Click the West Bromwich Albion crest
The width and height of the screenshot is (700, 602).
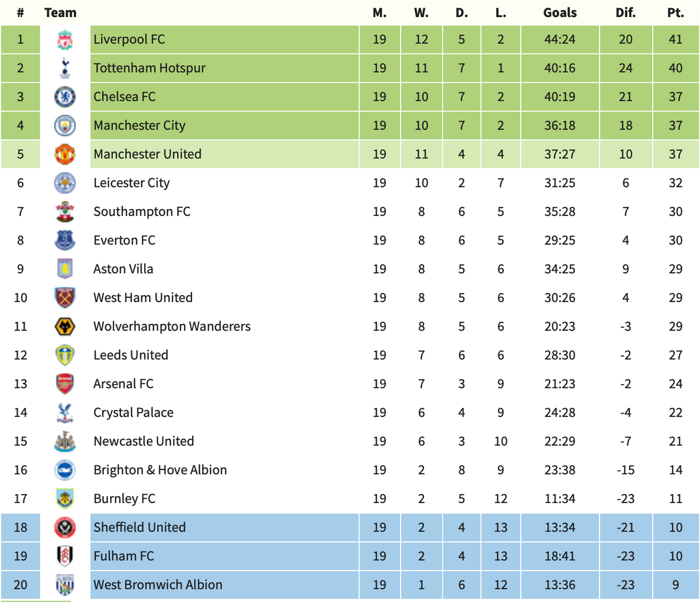pyautogui.click(x=65, y=585)
